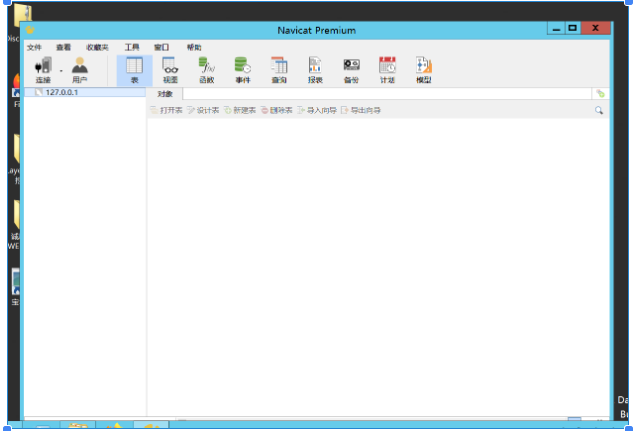
Task: Open the 工具 tools menu
Action: pyautogui.click(x=132, y=48)
